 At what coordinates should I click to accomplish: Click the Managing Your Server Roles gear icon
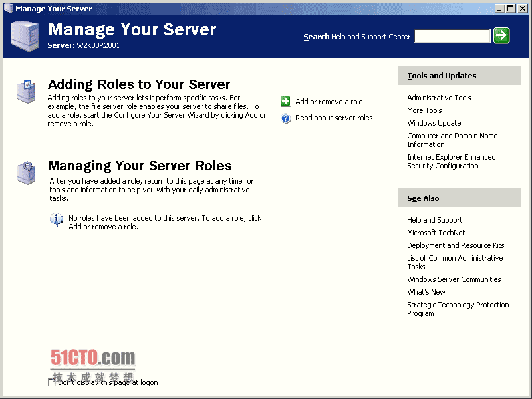click(x=26, y=172)
